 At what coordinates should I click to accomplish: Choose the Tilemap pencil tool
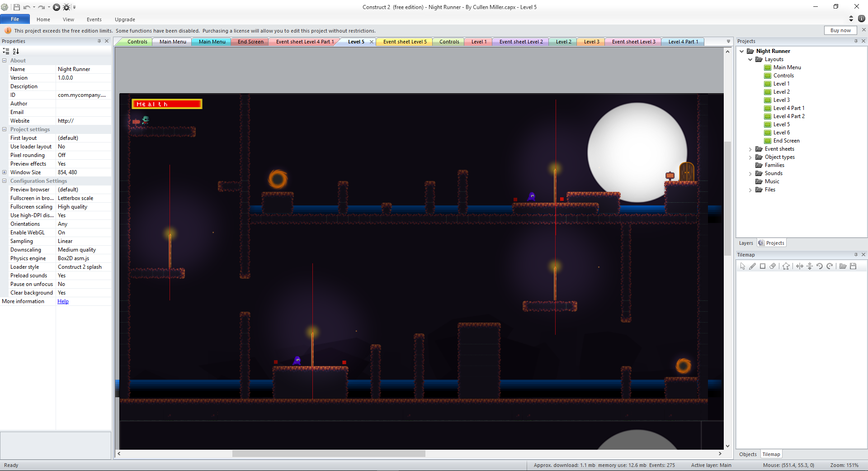pyautogui.click(x=752, y=266)
